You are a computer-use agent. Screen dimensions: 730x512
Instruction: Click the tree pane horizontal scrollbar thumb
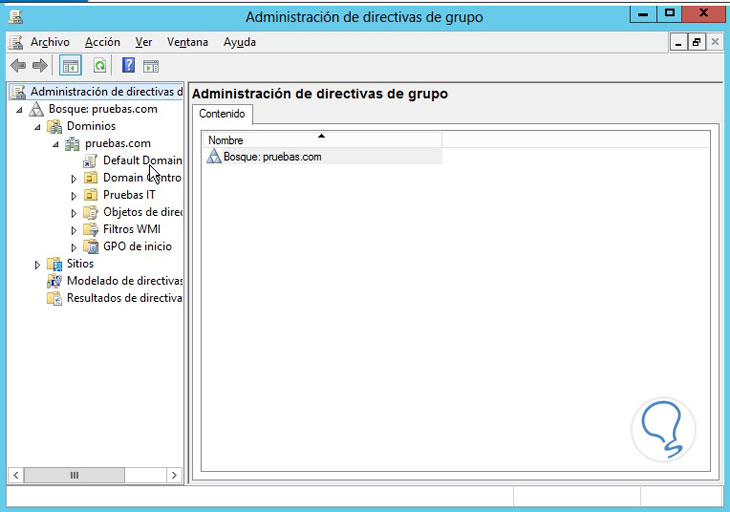tap(74, 475)
